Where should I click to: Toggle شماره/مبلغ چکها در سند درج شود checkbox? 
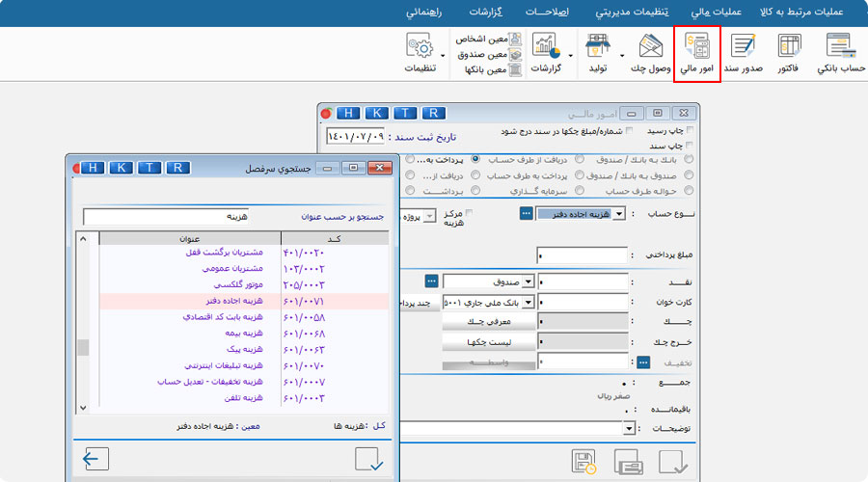click(x=629, y=130)
